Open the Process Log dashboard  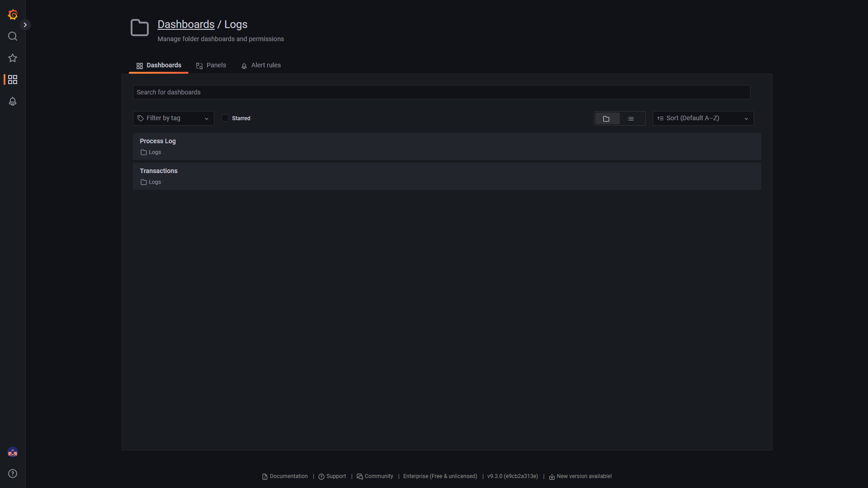[x=447, y=146]
